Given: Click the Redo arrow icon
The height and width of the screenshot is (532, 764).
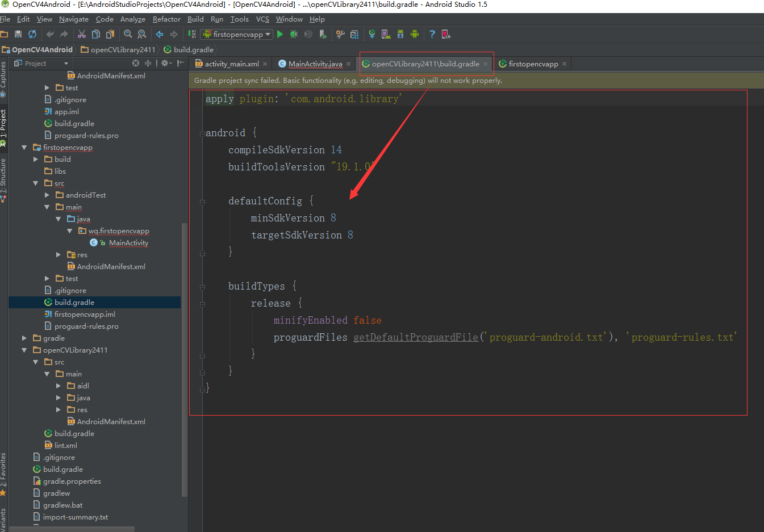Looking at the screenshot, I should coord(64,34).
